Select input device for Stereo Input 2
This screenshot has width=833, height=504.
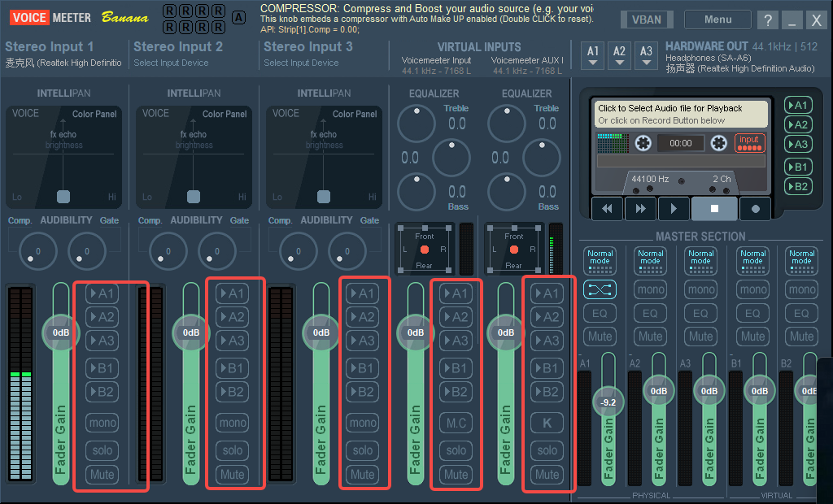171,63
